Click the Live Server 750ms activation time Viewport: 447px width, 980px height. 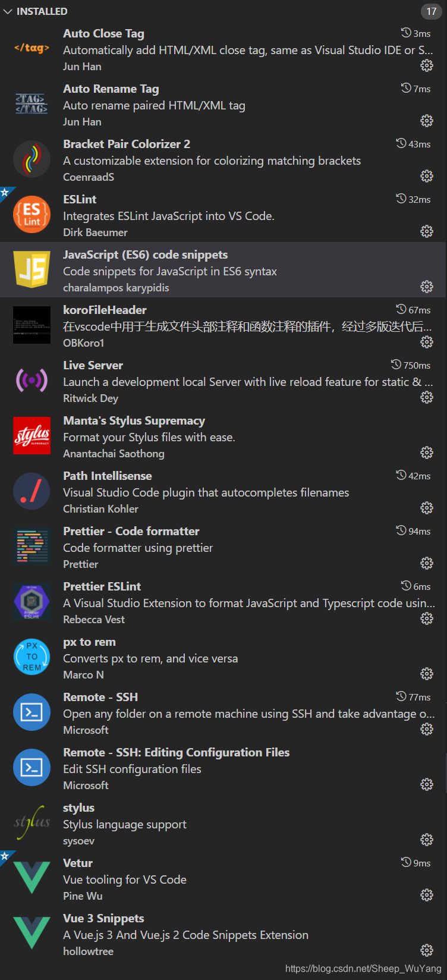click(411, 365)
